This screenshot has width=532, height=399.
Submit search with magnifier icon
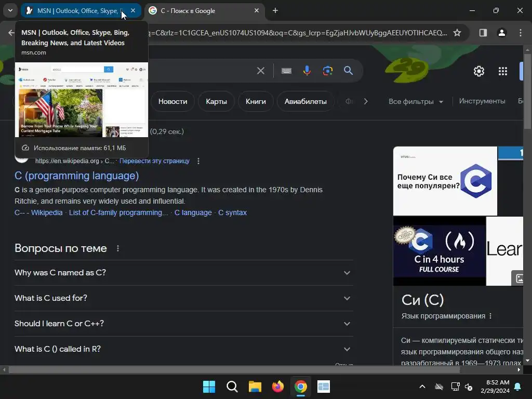(348, 71)
